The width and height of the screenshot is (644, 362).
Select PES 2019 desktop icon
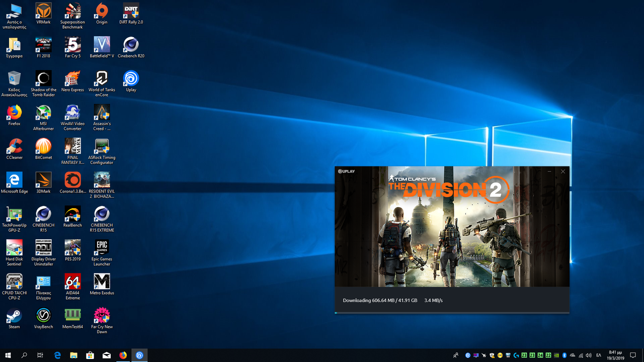72,250
